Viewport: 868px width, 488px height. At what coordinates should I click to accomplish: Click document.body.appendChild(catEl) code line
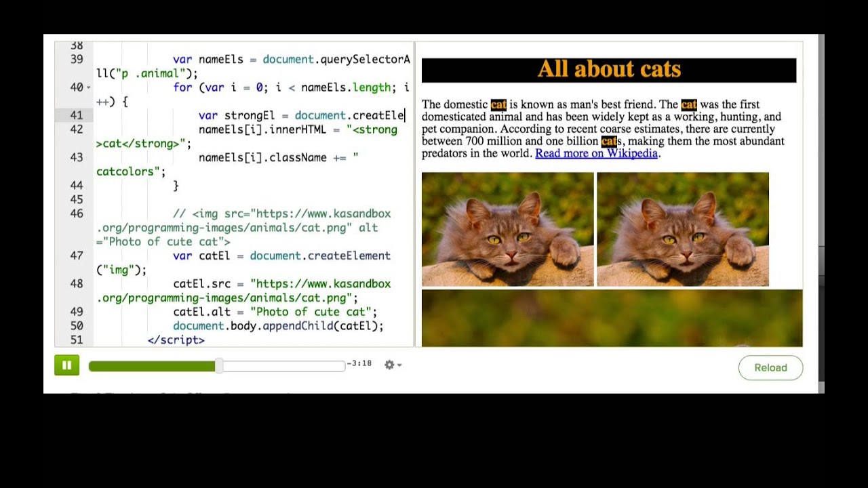click(278, 326)
